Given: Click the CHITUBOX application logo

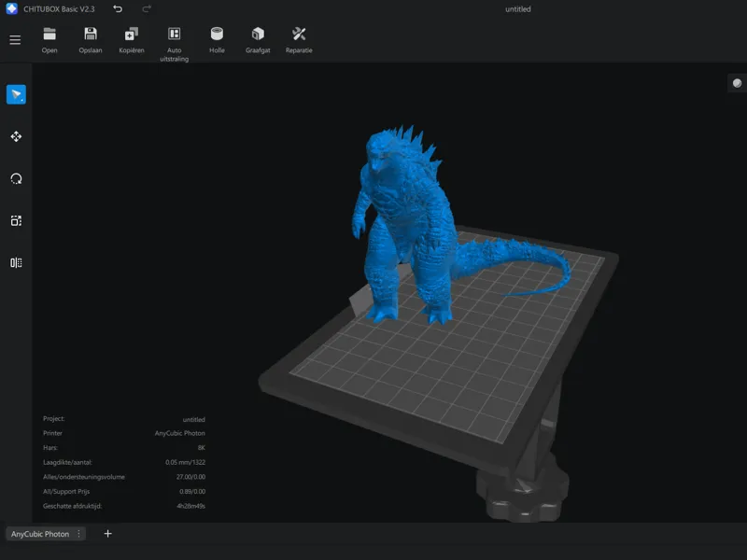Looking at the screenshot, I should [11, 8].
